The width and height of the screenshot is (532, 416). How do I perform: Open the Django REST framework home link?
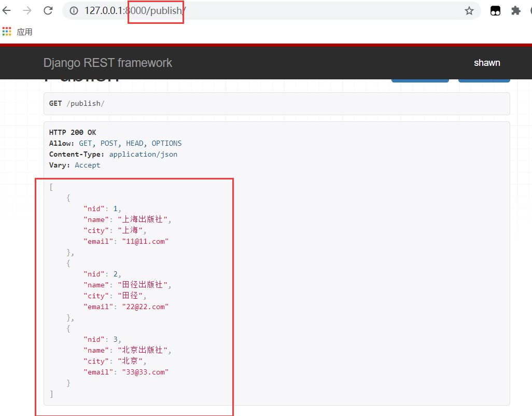(x=107, y=63)
